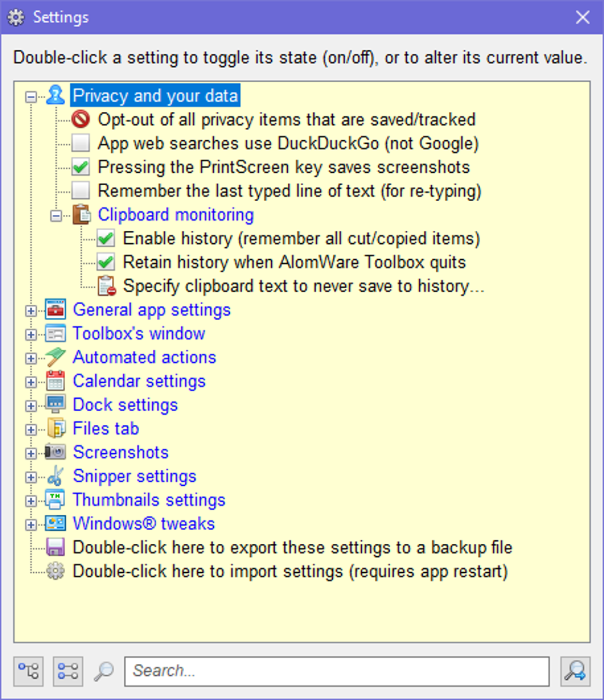Disable PrintScreen key screenshot saving

coord(81,166)
